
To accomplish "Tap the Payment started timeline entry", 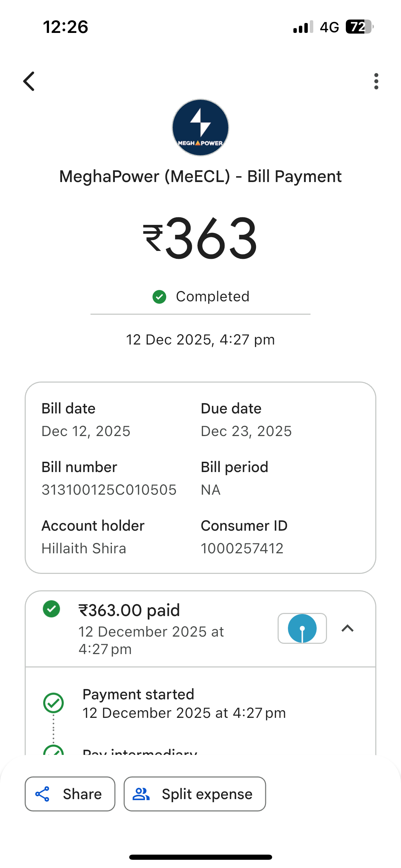I will [x=184, y=703].
